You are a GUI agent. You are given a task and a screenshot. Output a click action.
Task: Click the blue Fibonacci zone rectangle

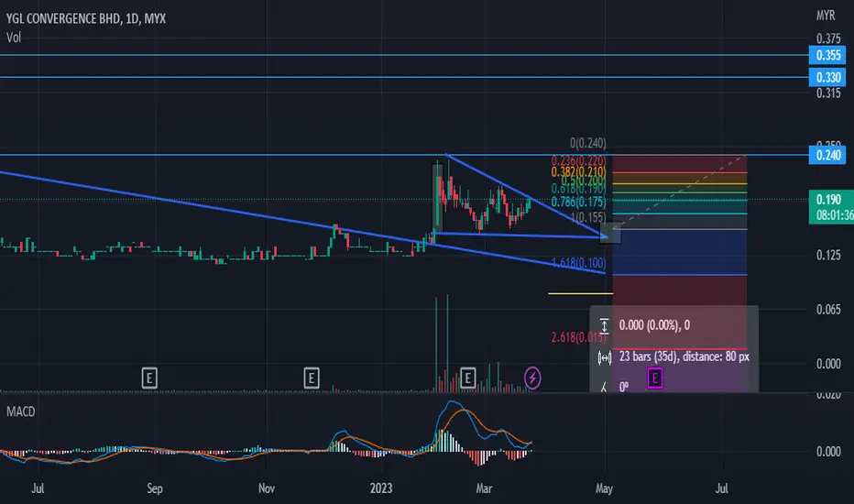click(680, 252)
